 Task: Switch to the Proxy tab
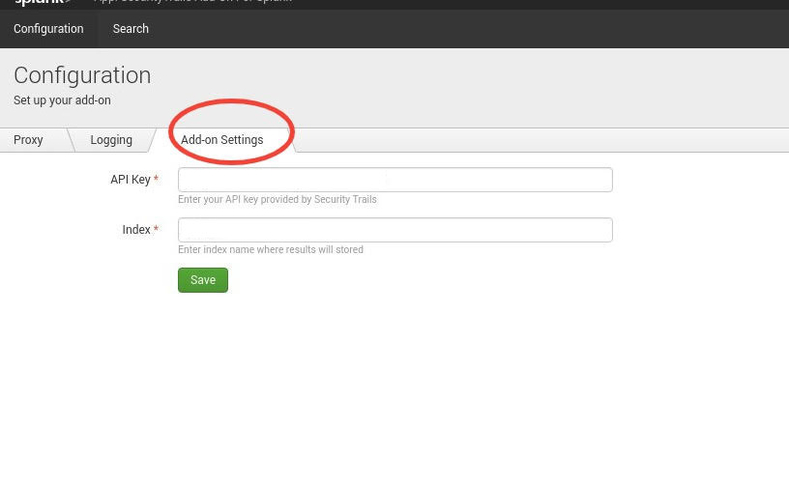28,140
